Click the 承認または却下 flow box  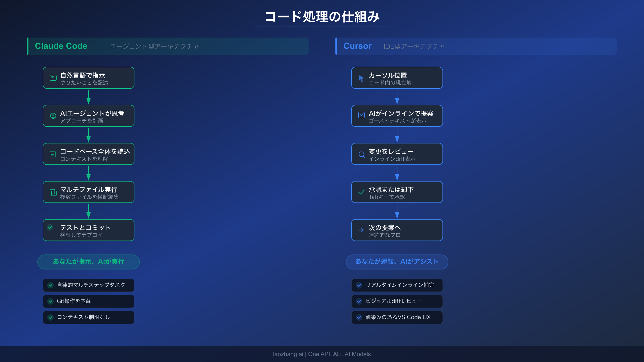tap(397, 192)
